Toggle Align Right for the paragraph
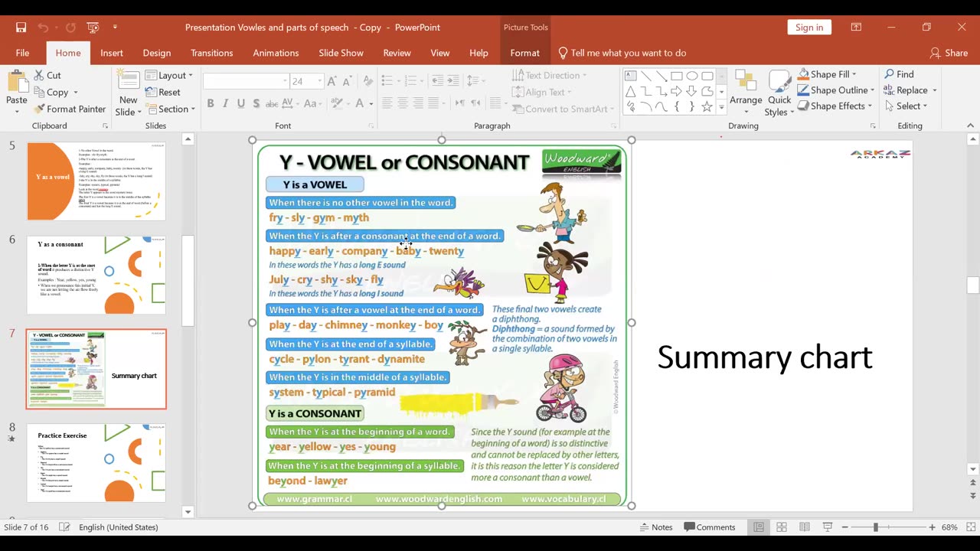Image resolution: width=980 pixels, height=551 pixels. (x=418, y=103)
